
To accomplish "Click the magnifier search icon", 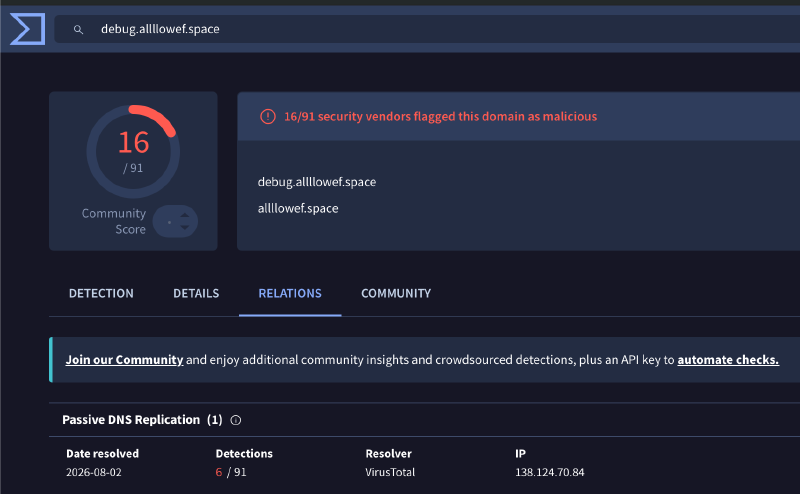I will point(78,30).
